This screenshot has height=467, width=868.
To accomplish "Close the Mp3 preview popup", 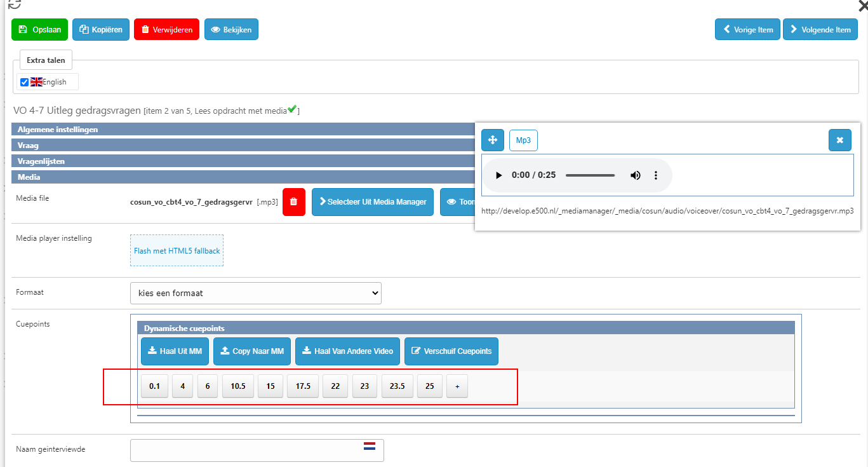I will point(839,140).
